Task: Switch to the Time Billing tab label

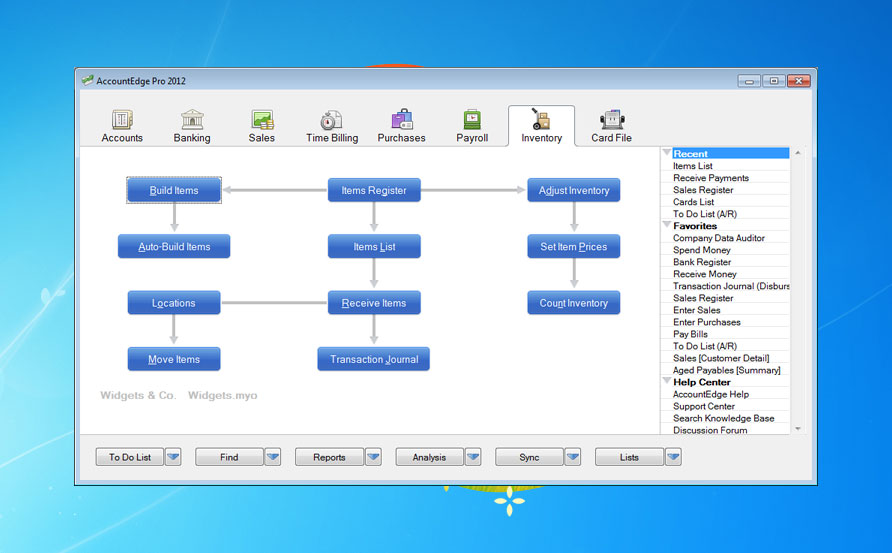Action: [332, 138]
